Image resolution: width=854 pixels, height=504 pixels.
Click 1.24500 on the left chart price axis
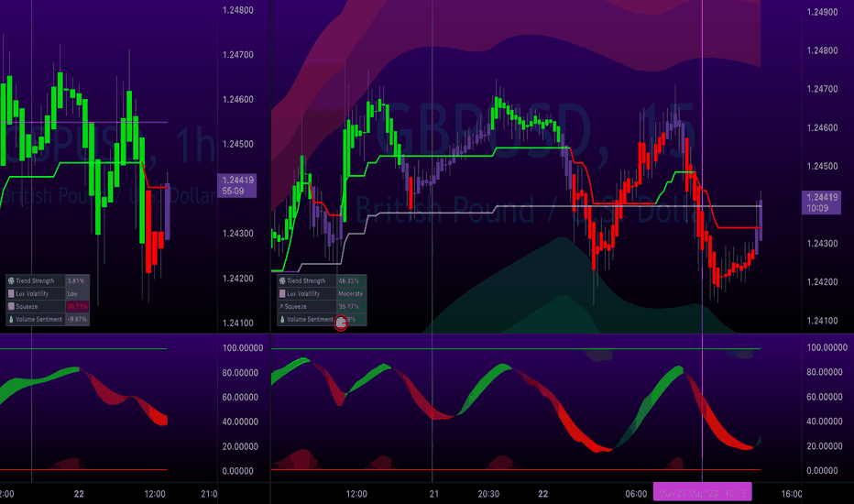point(238,145)
